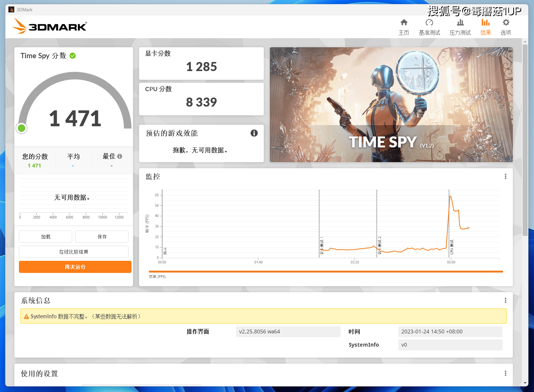Click the 帧率 (FPS) legend label below chart
The height and width of the screenshot is (392, 534).
coord(157,277)
